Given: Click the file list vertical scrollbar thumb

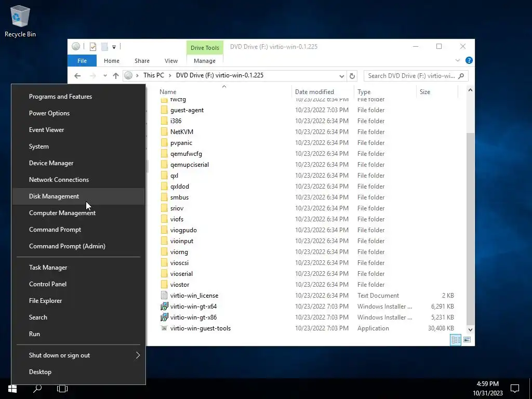Looking at the screenshot, I should 470,229.
